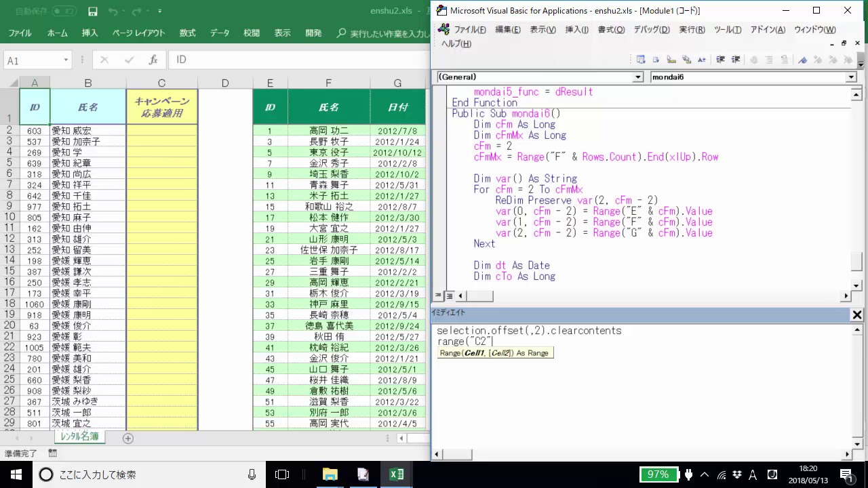
Task: Click the Insert Function fx icon
Action: pyautogui.click(x=153, y=60)
